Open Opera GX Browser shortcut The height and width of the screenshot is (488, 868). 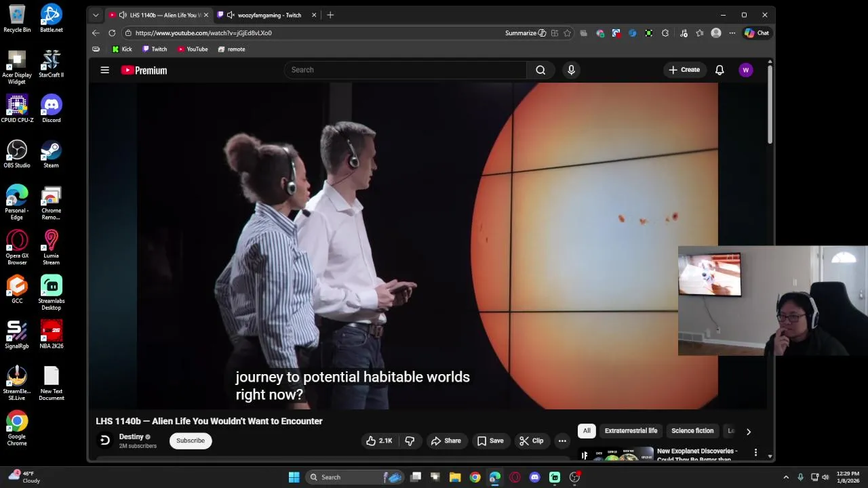(x=17, y=247)
